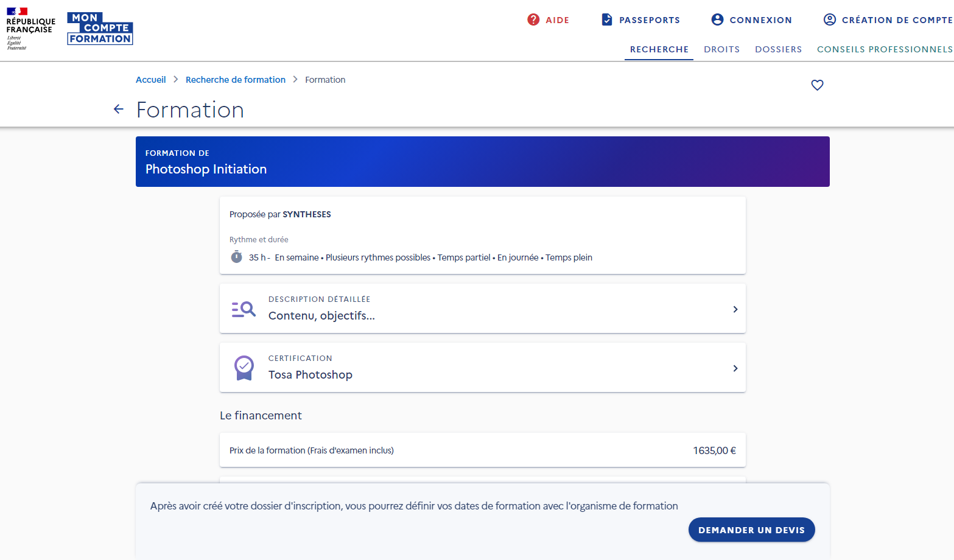Click the certification badge icon
This screenshot has height=560, width=954.
[244, 368]
